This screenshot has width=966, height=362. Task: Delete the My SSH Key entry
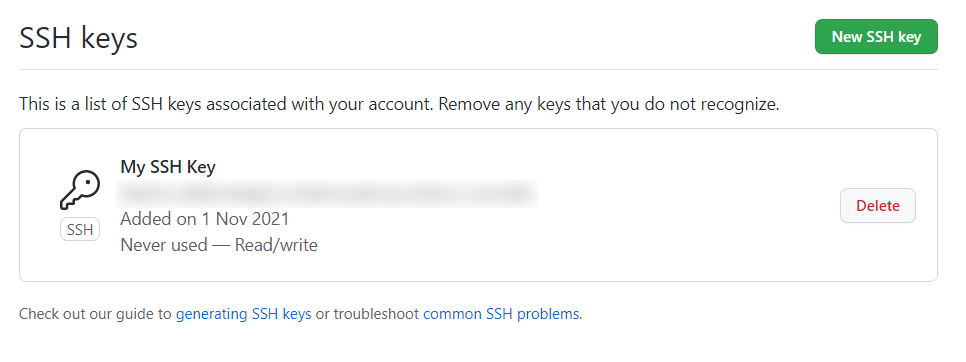coord(878,206)
